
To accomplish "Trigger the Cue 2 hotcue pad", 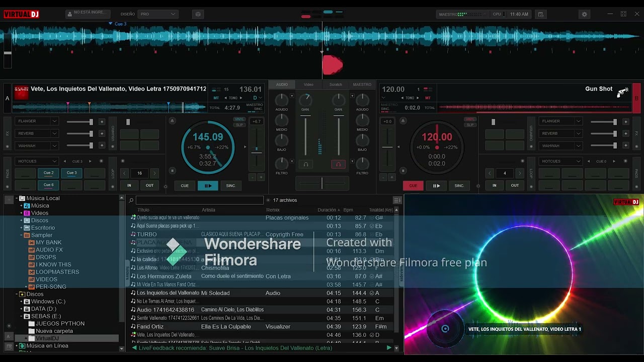I will click(48, 173).
